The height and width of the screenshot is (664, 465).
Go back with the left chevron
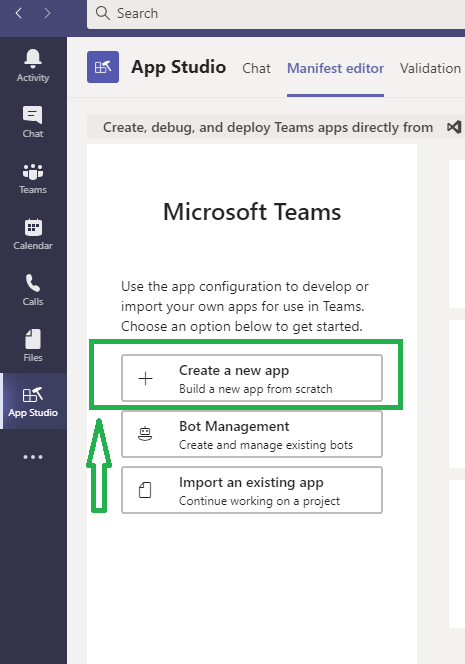[19, 13]
